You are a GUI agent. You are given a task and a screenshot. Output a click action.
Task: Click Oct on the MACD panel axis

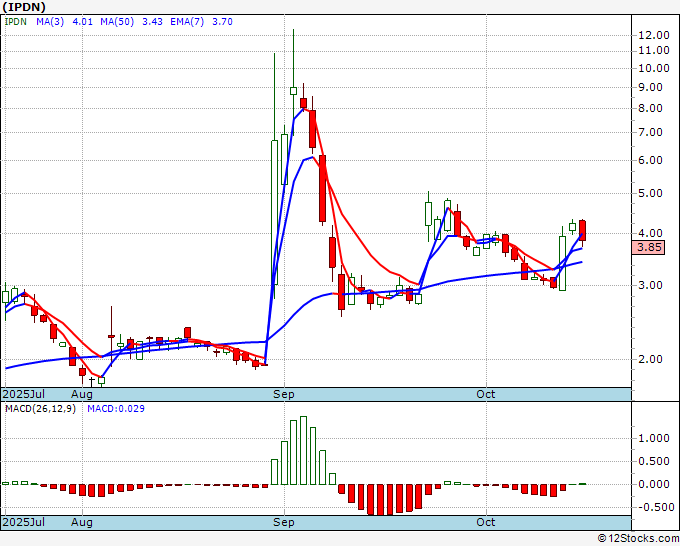click(486, 522)
